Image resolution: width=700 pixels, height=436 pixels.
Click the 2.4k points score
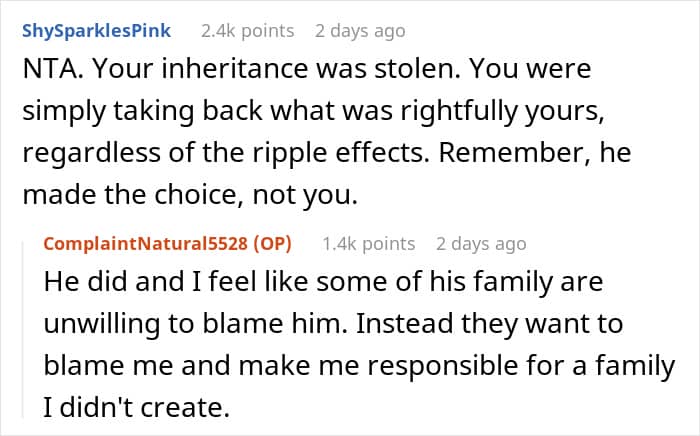(x=247, y=31)
